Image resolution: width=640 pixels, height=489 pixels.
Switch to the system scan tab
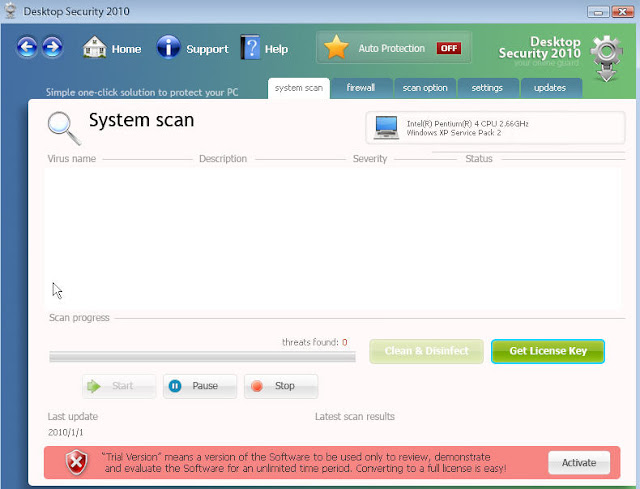(299, 88)
